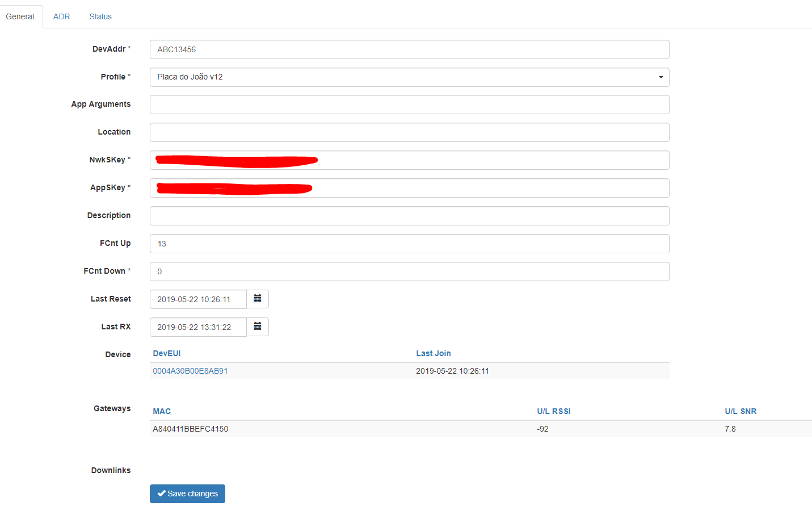Sort gateways by U/L SNR

740,411
